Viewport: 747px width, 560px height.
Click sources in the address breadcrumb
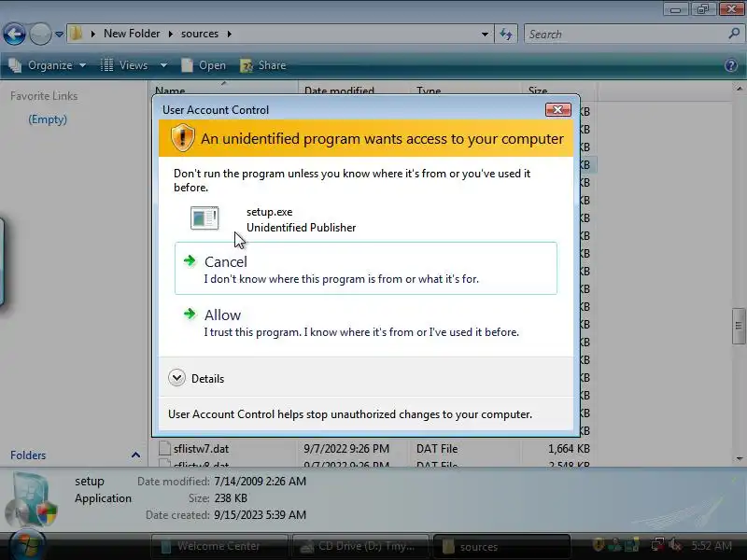pyautogui.click(x=200, y=34)
